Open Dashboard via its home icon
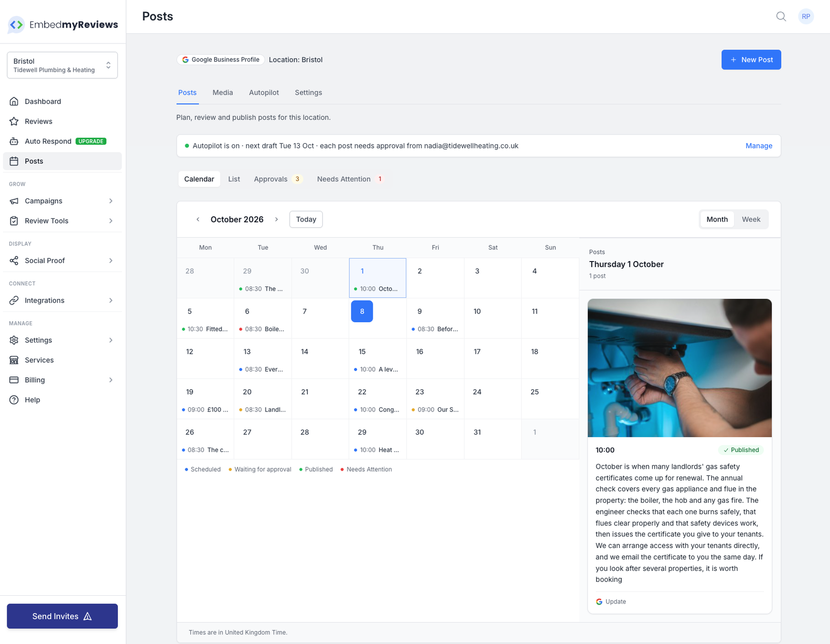830x644 pixels. coord(14,101)
